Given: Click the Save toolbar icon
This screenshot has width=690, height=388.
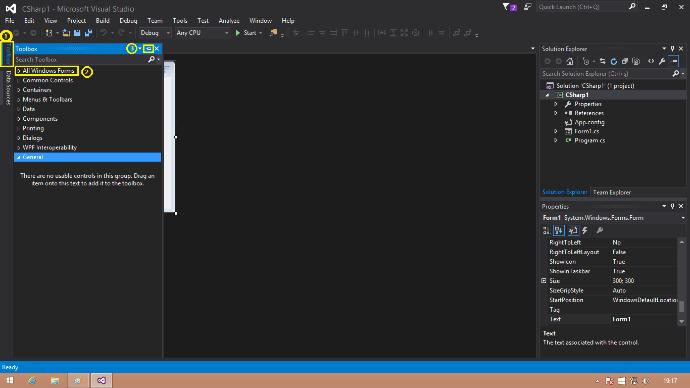Looking at the screenshot, I should (77, 33).
